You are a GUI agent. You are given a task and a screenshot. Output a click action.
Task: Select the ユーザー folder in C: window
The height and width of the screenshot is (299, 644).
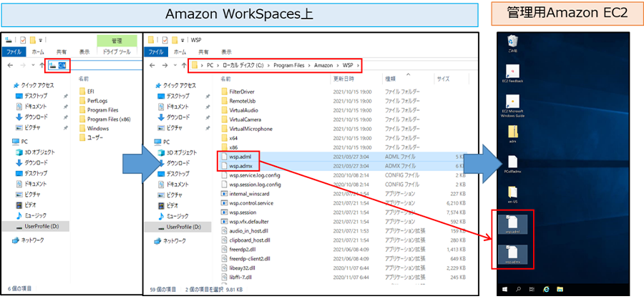[91, 138]
